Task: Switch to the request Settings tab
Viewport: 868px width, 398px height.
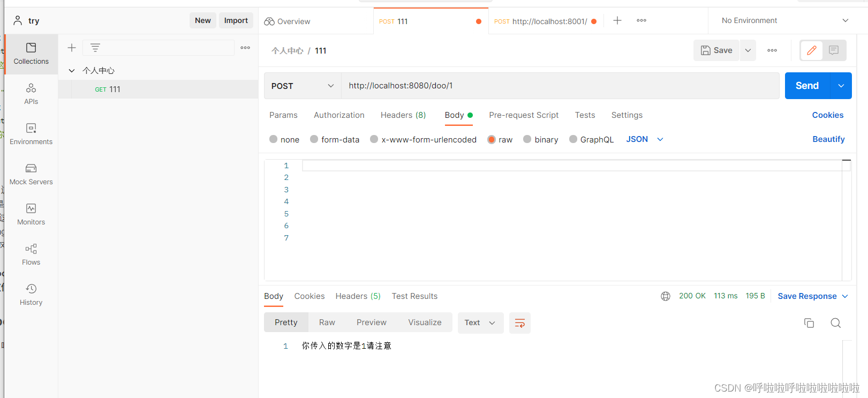Action: point(627,115)
